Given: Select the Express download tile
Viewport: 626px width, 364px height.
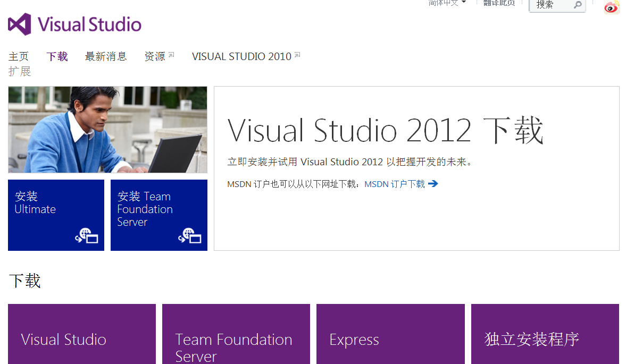Looking at the screenshot, I should click(390, 334).
